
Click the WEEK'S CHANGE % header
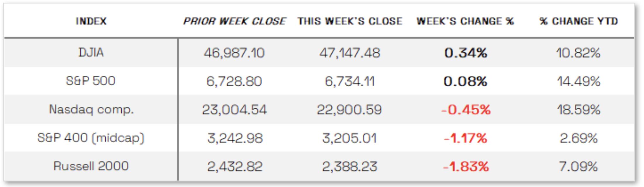(x=465, y=21)
